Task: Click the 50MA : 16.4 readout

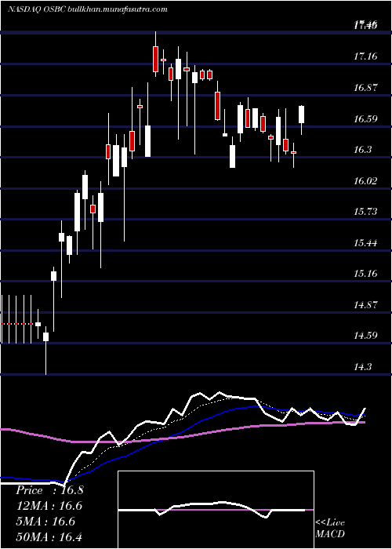Action: 49,536
